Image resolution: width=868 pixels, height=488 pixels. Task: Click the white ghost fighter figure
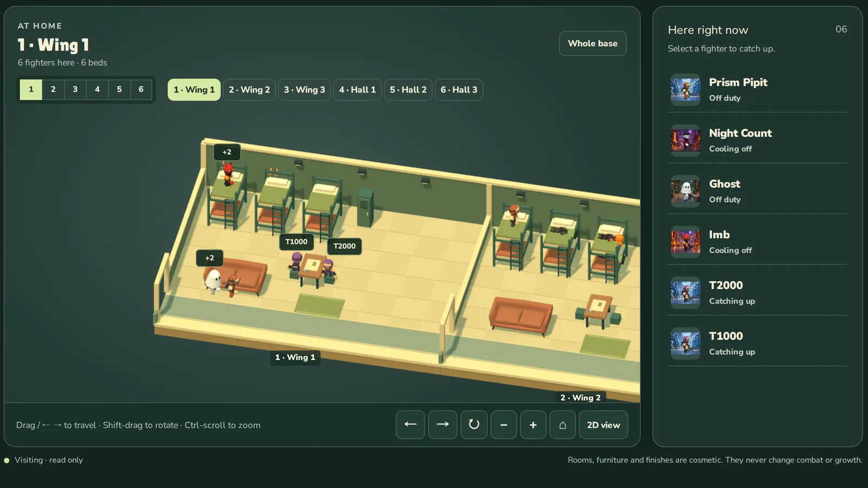click(214, 281)
